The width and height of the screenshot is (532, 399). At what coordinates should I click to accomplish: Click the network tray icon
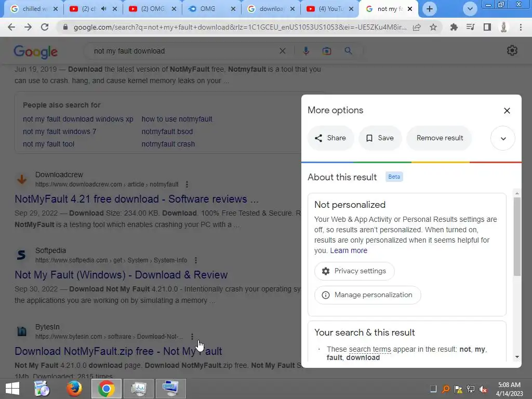tap(471, 389)
